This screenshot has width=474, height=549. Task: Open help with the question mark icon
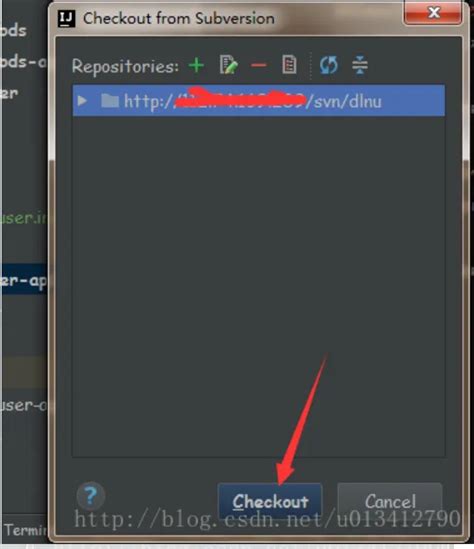[x=91, y=495]
